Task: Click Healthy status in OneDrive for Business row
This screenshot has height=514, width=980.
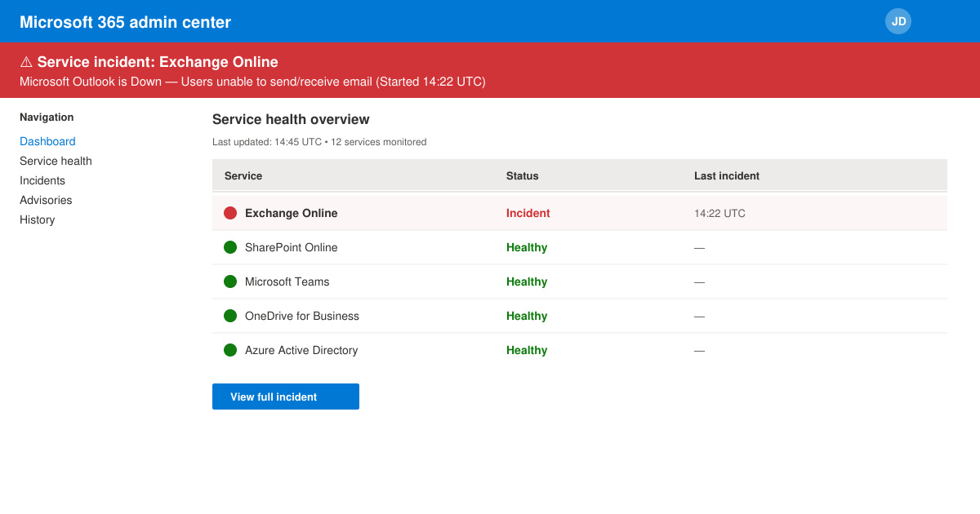Action: [x=527, y=316]
